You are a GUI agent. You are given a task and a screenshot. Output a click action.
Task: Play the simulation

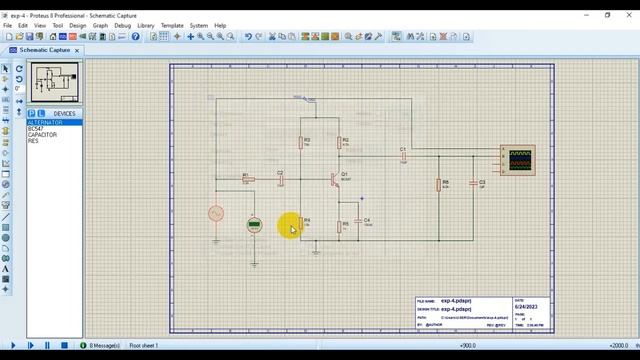(x=13, y=345)
